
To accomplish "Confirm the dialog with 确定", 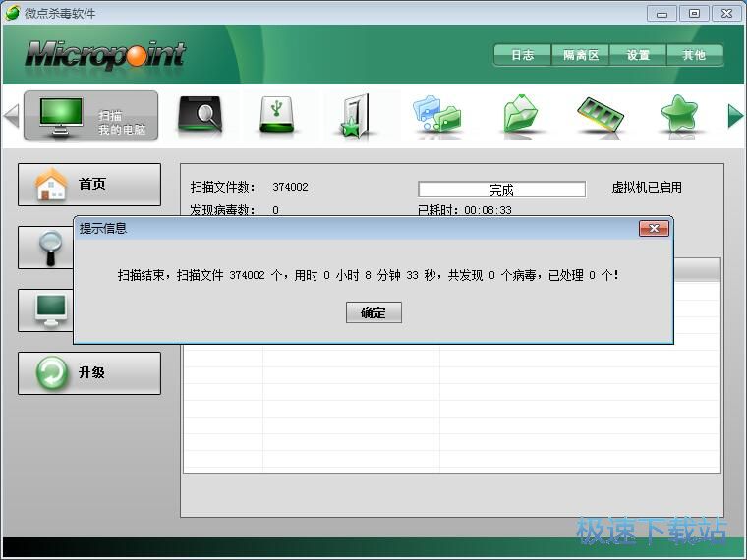I will [x=373, y=312].
